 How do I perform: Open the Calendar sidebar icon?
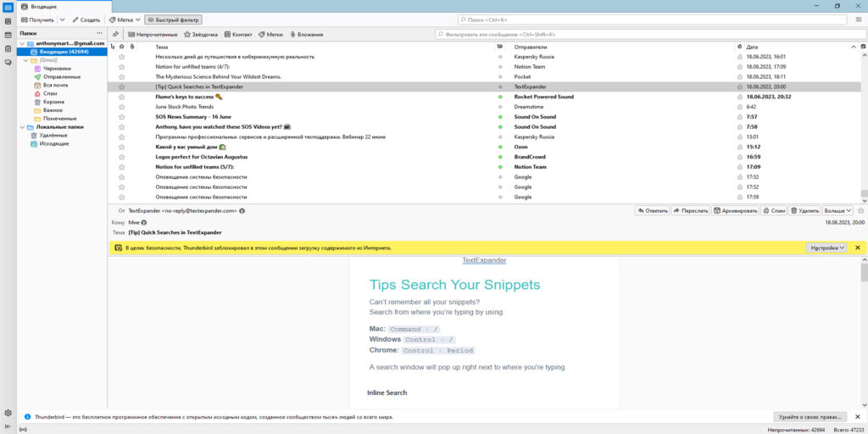pyautogui.click(x=8, y=35)
